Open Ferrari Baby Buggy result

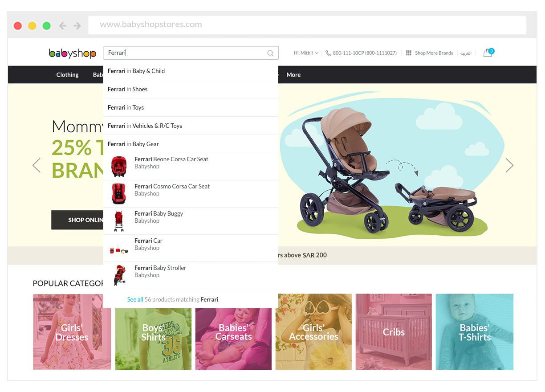[x=191, y=221]
